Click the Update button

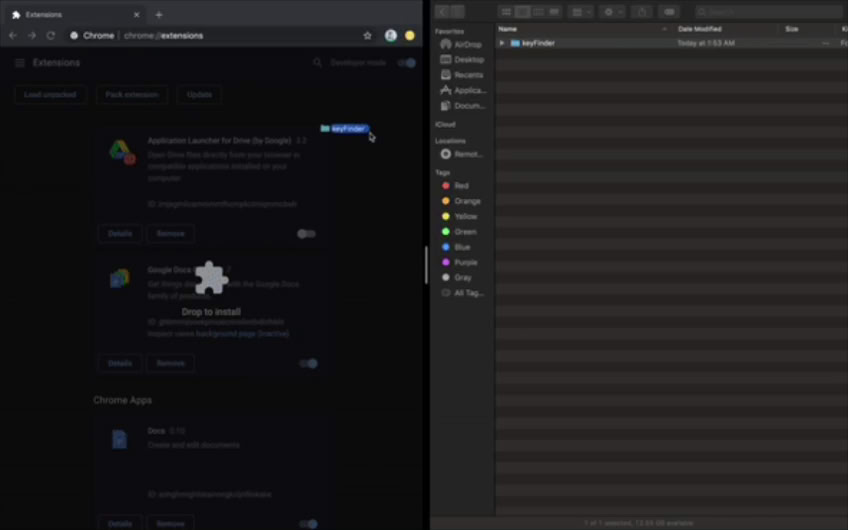click(199, 95)
